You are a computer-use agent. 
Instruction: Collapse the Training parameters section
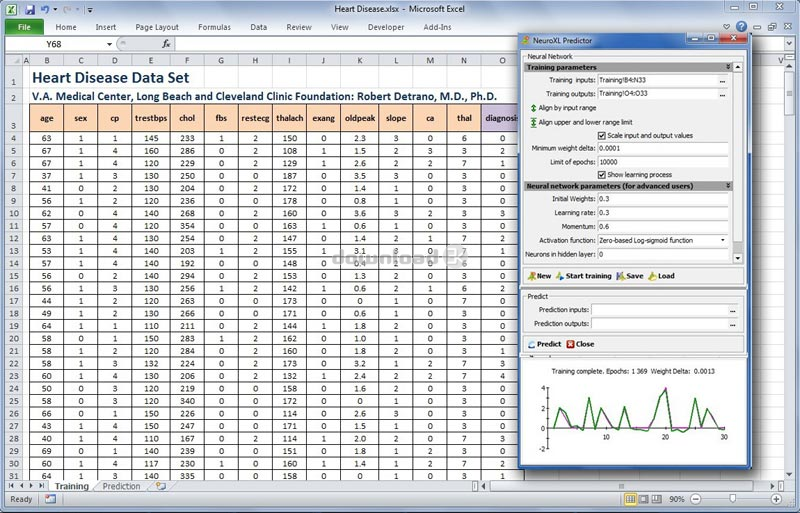coord(728,67)
